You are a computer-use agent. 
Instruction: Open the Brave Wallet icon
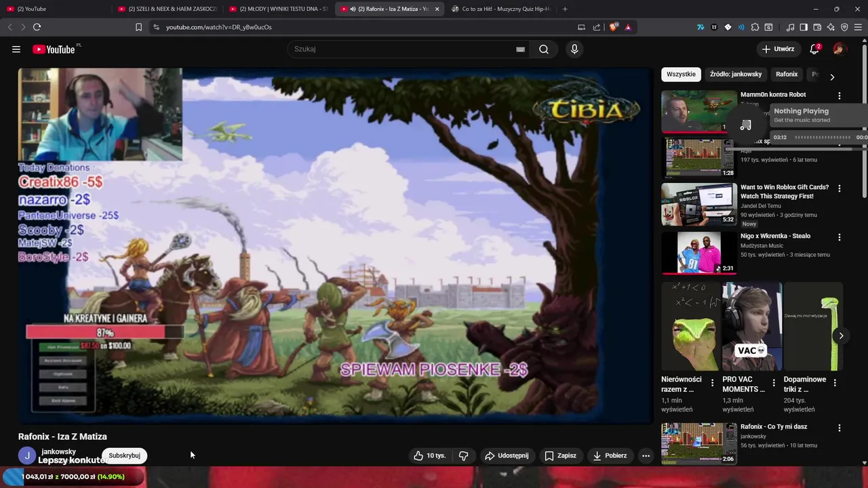pos(817,27)
